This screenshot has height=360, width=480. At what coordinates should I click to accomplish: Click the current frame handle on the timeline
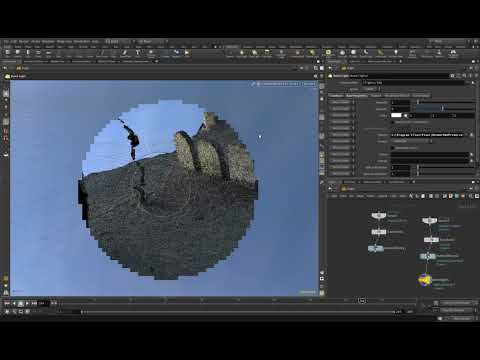point(82,312)
